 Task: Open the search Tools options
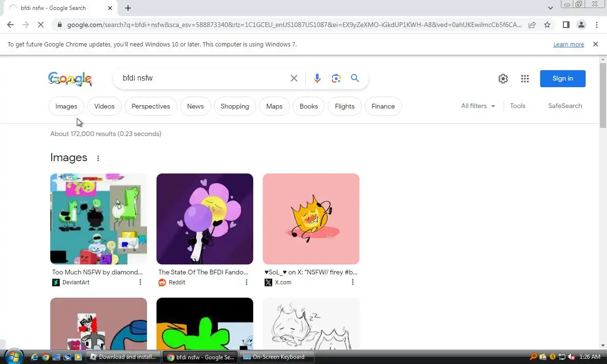coord(517,106)
